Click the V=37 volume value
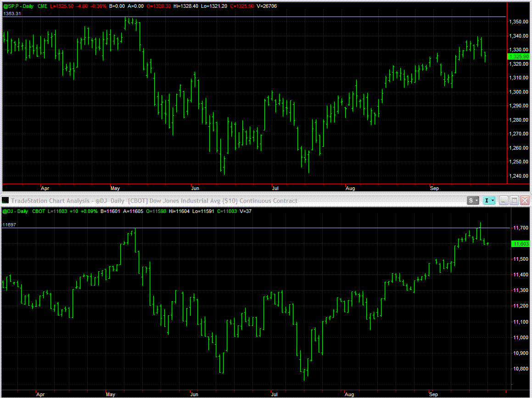Screen dimensions: 532x398 pos(246,211)
